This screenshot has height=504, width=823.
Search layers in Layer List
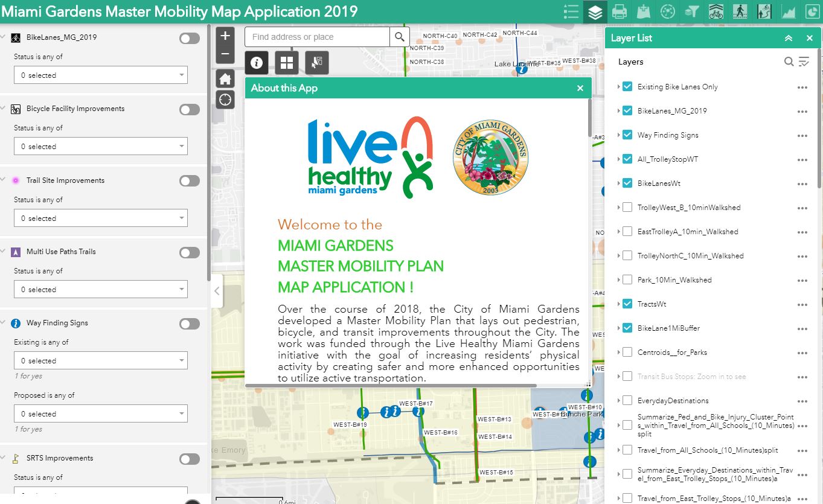coord(789,62)
